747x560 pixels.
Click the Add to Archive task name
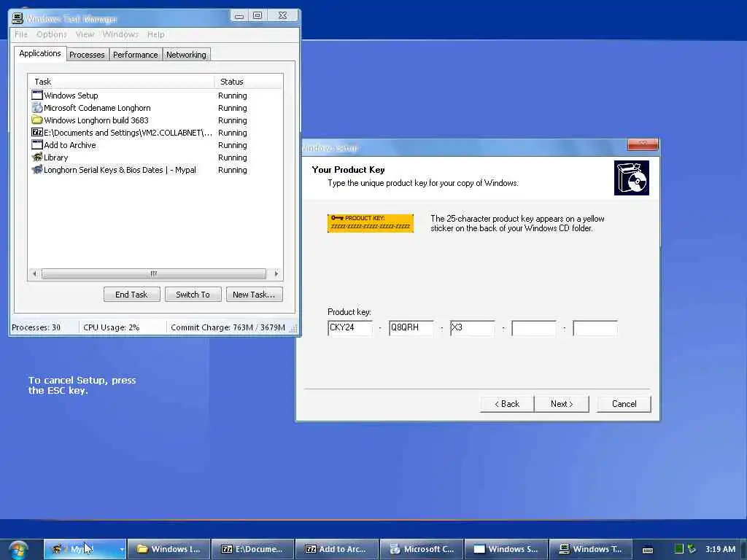click(x=70, y=145)
